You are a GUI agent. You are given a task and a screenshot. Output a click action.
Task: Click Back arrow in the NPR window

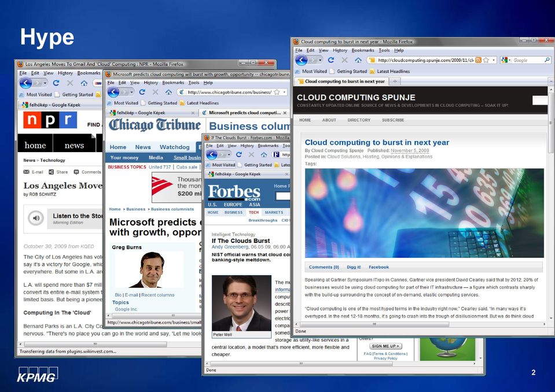[x=25, y=83]
